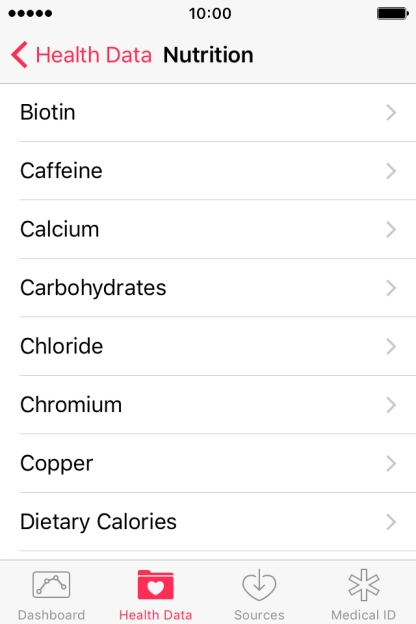The height and width of the screenshot is (624, 416).
Task: Open the Carbohydrates entry
Action: click(208, 288)
